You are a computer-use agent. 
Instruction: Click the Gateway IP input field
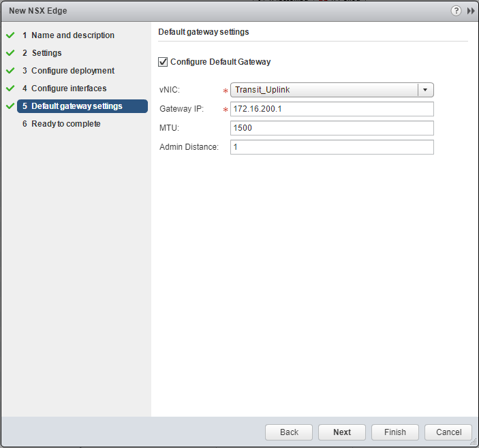coord(332,109)
